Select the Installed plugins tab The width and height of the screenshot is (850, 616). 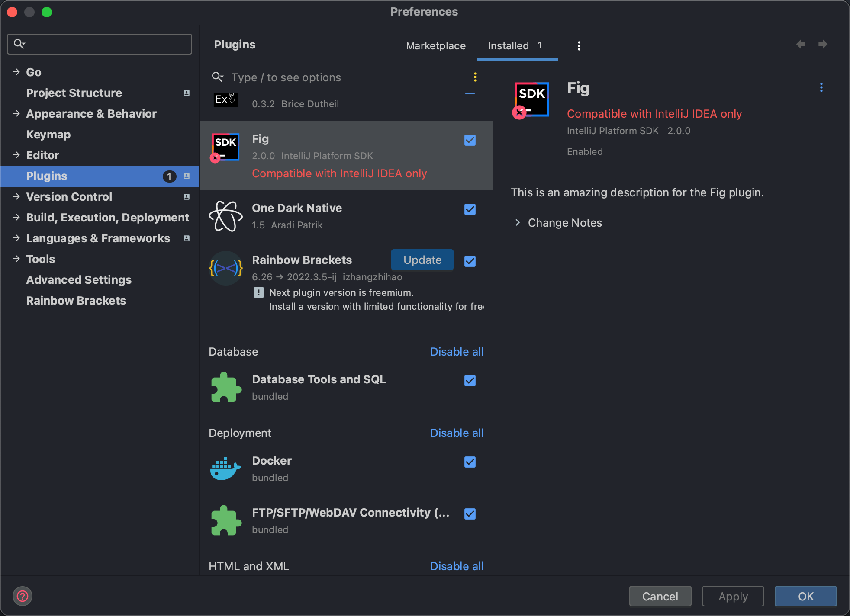click(508, 45)
